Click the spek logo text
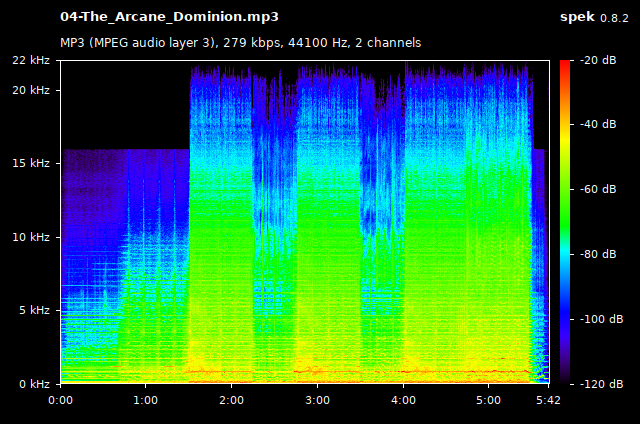The height and width of the screenshot is (424, 640). pos(575,17)
